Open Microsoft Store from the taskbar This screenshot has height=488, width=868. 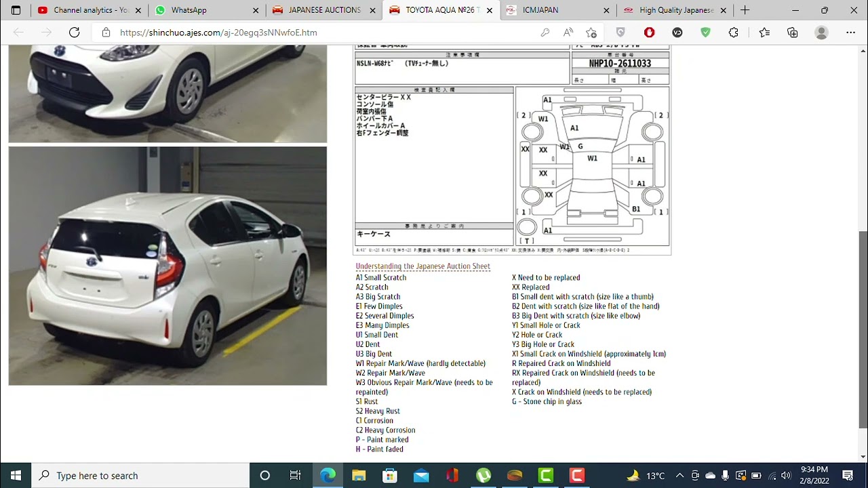[390, 475]
